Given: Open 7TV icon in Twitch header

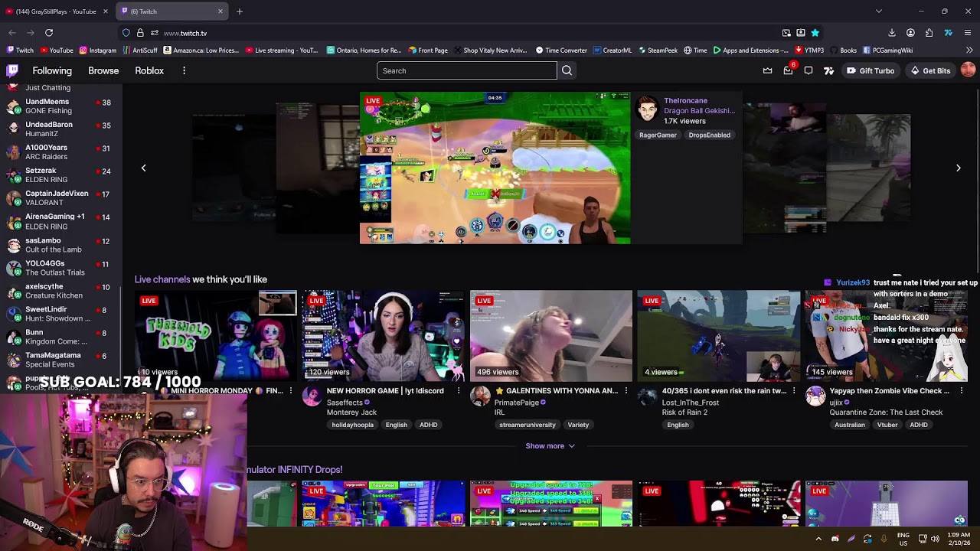Looking at the screenshot, I should (x=828, y=70).
